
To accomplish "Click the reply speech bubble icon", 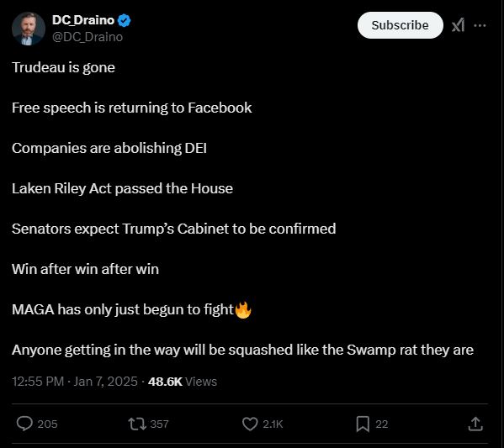I will [24, 424].
